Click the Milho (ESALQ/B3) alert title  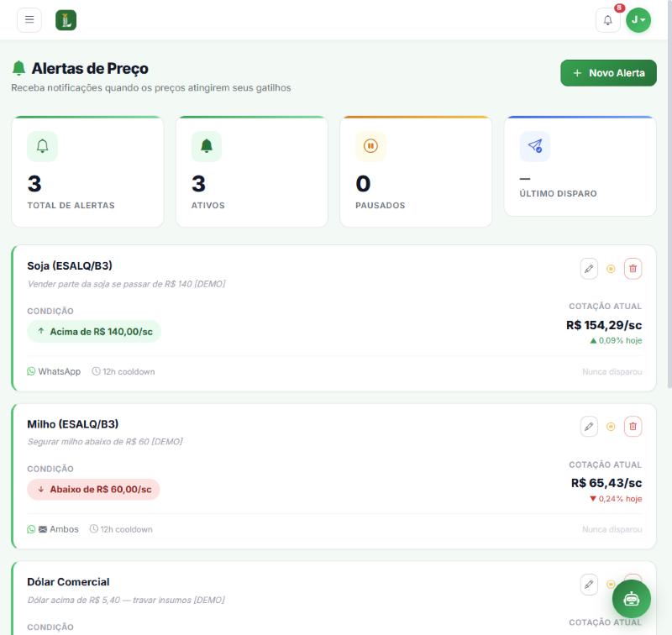(73, 424)
